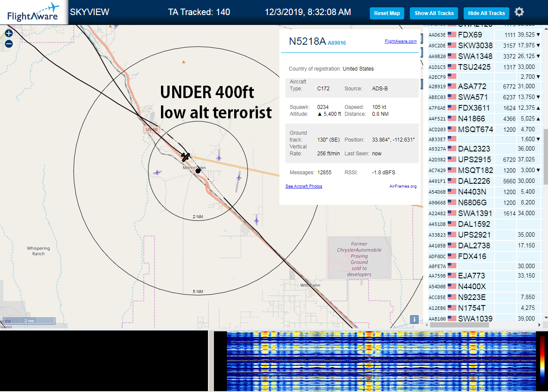Image resolution: width=548 pixels, height=392 pixels.
Task: Select the ASA772 aircraft row
Action: pos(485,86)
